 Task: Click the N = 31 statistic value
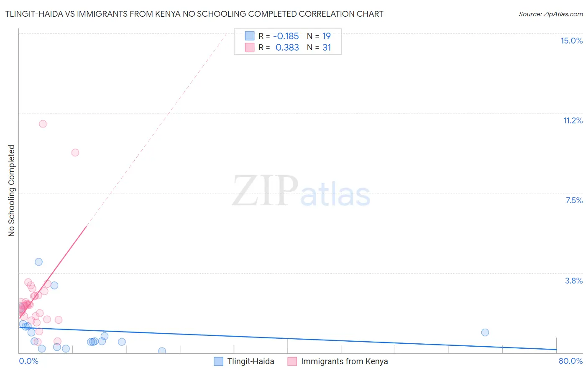coord(319,47)
